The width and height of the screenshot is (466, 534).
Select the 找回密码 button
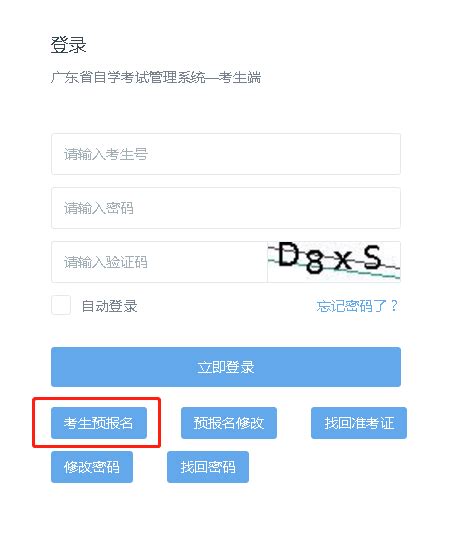click(x=208, y=467)
